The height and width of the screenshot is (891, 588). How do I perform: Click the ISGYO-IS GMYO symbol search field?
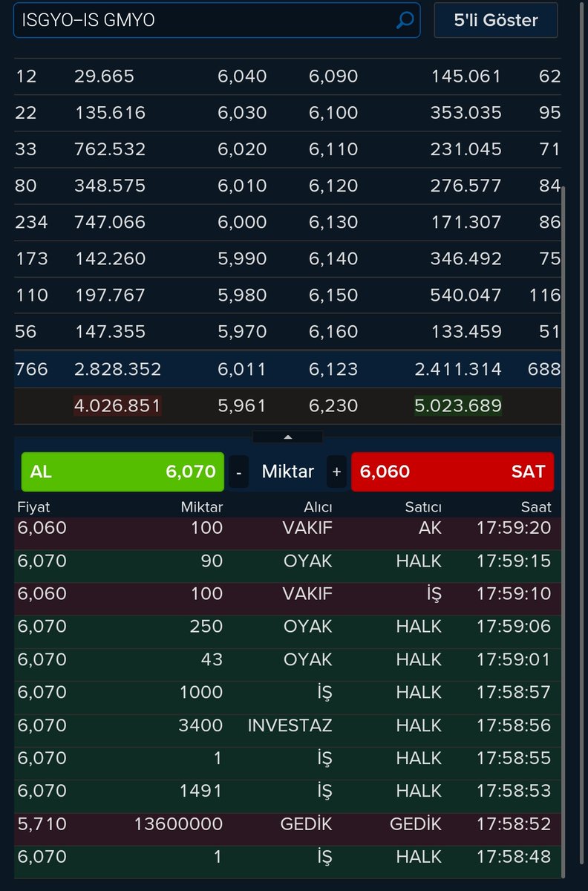218,20
